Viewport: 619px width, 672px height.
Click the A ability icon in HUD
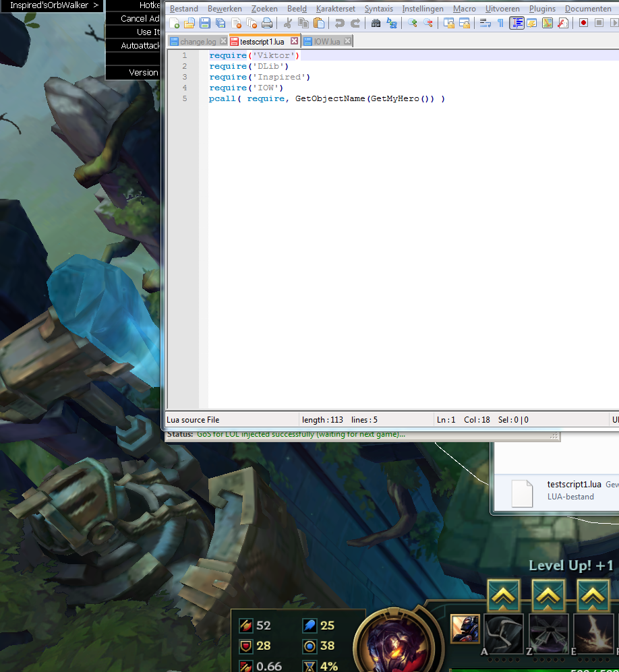coord(504,634)
